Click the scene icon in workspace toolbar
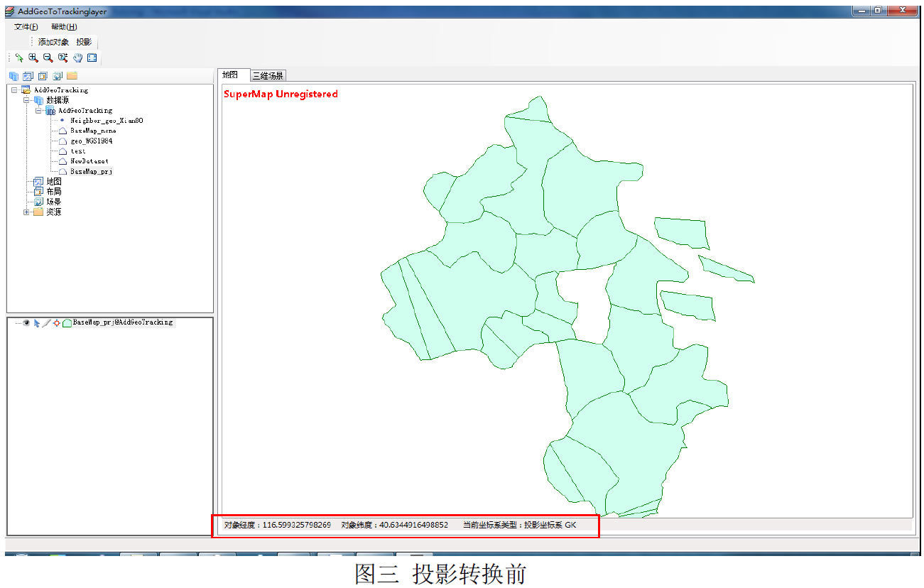This screenshot has height=588, width=924. coord(58,76)
